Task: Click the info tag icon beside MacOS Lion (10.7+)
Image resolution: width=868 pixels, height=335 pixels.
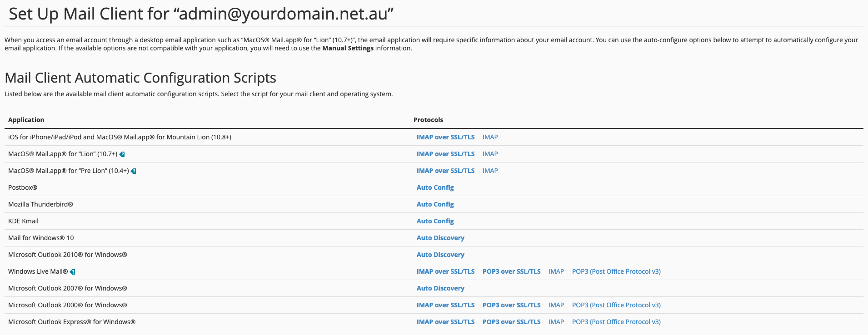Action: click(x=122, y=154)
